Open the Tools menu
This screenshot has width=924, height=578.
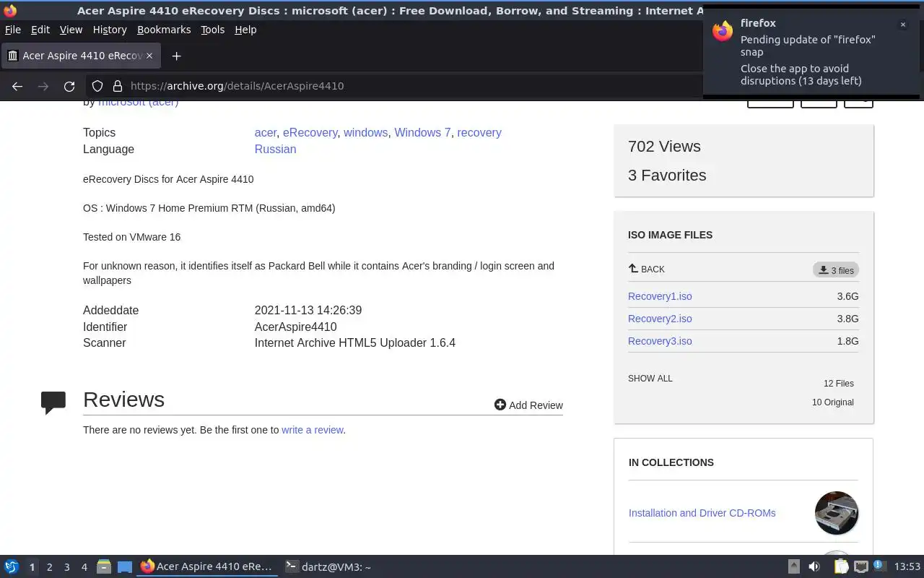(x=212, y=30)
